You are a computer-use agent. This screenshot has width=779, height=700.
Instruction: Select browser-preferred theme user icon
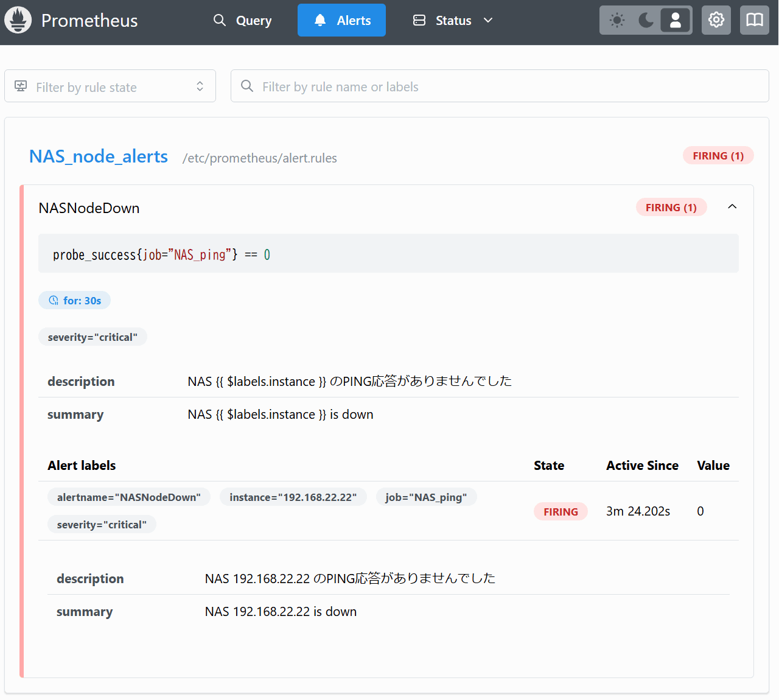click(x=676, y=20)
